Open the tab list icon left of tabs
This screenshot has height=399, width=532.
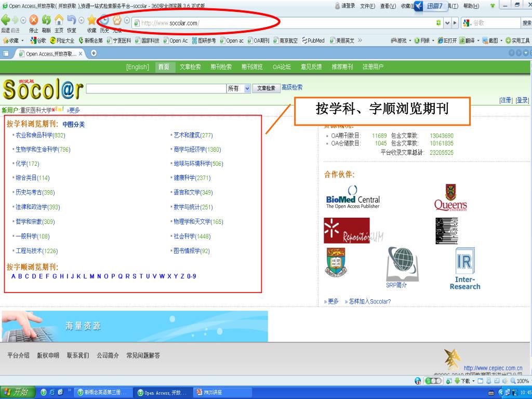6,54
